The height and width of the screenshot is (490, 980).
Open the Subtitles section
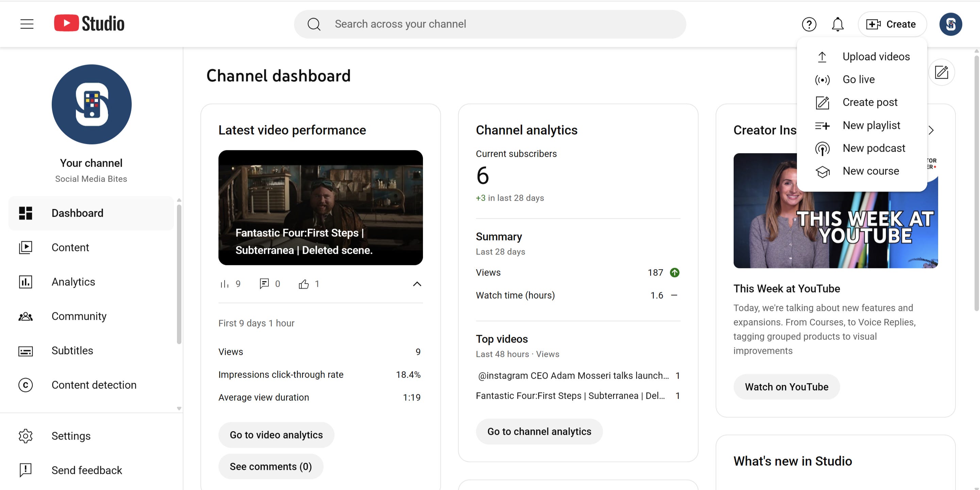click(72, 350)
